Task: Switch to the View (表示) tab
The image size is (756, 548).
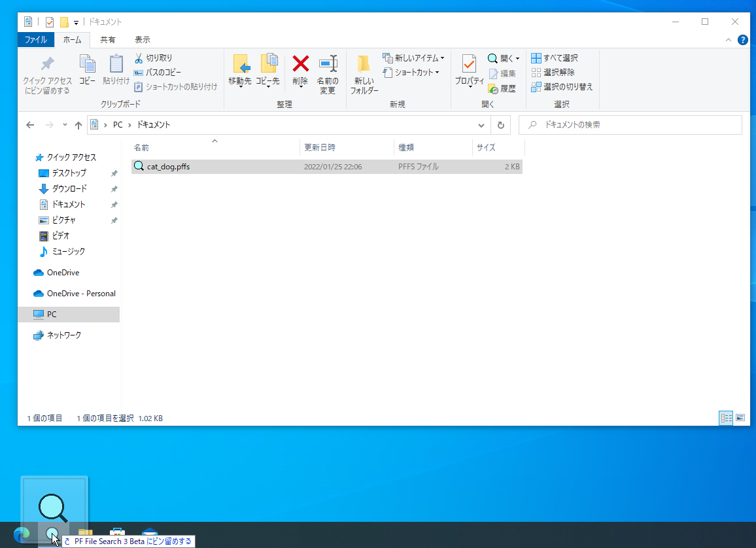Action: pos(142,39)
